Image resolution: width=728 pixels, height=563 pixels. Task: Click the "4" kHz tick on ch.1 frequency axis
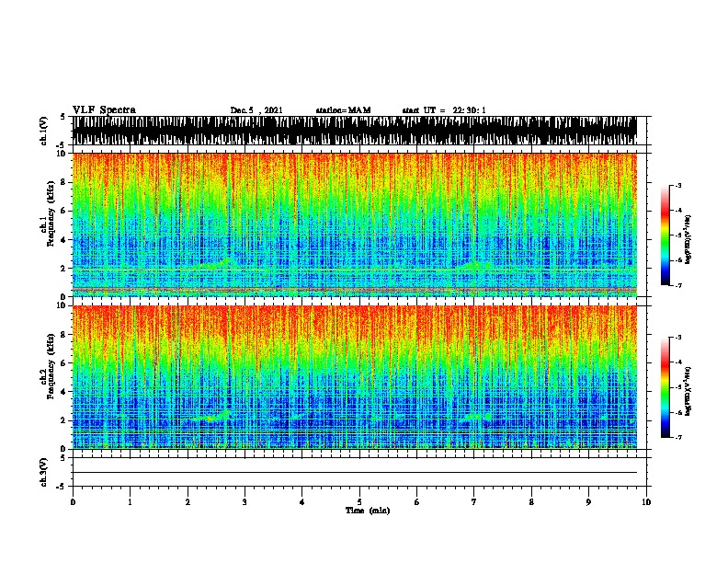pyautogui.click(x=63, y=240)
